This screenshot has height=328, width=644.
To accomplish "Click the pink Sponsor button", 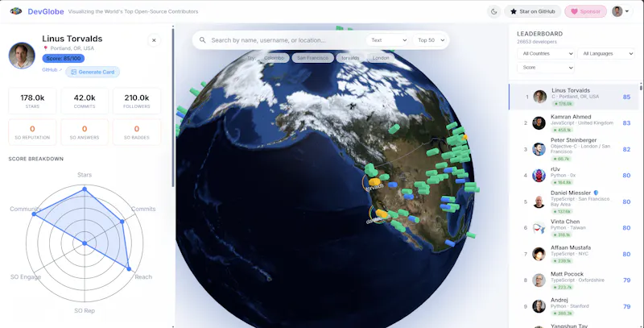I will click(x=586, y=11).
